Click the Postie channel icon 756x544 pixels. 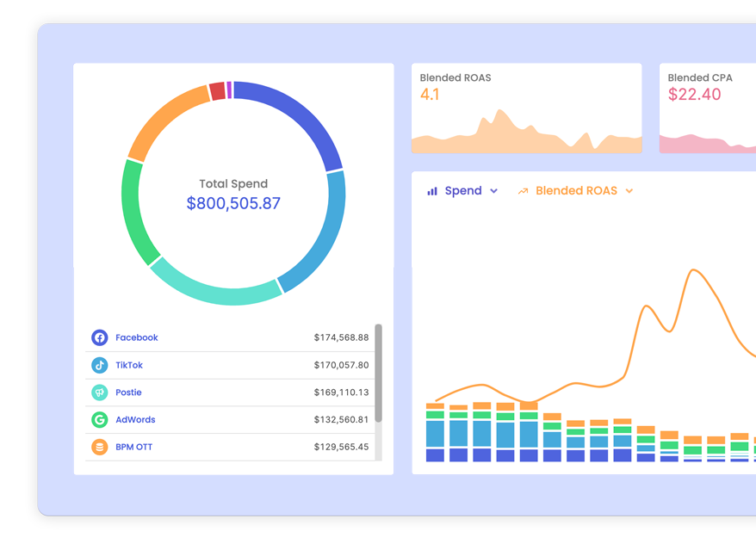101,393
